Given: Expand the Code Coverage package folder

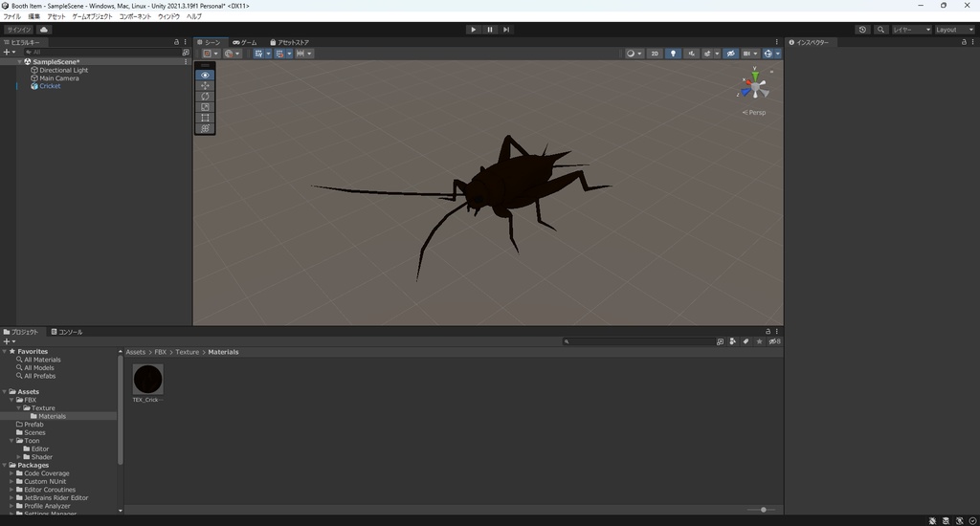Looking at the screenshot, I should tap(11, 473).
